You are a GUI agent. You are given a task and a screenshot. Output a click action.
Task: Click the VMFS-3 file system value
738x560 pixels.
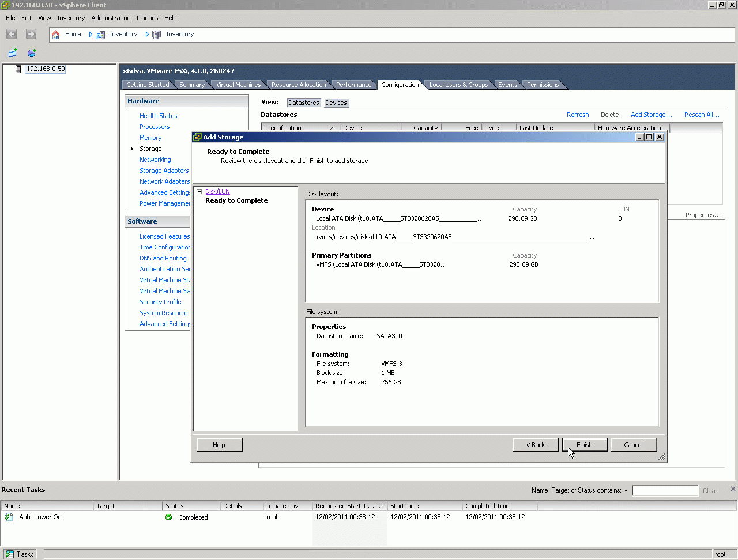tap(391, 364)
